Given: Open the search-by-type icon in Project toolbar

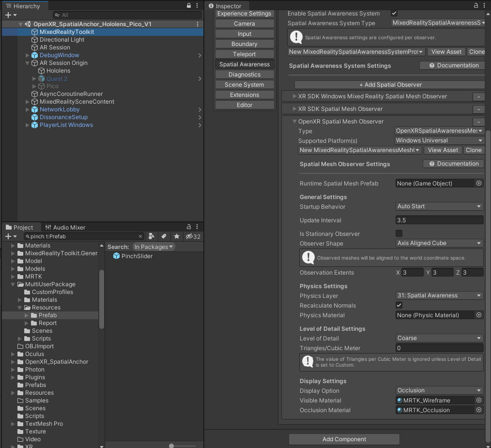Looking at the screenshot, I should point(152,236).
